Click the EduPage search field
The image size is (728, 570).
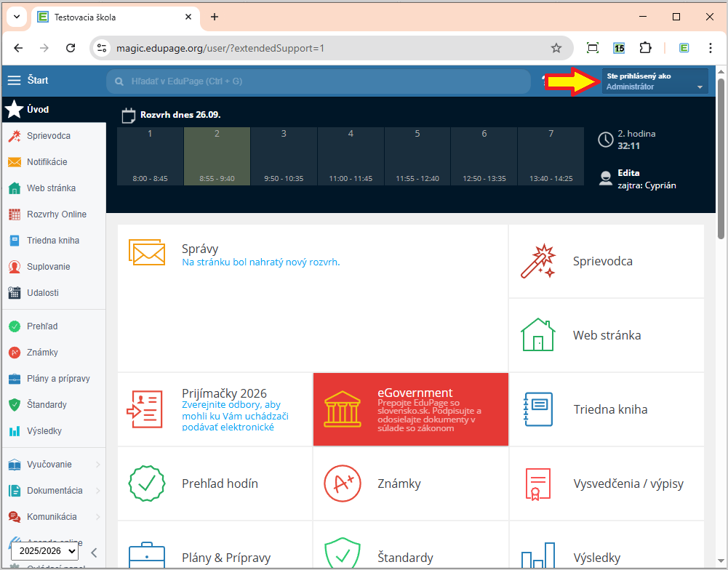(320, 81)
